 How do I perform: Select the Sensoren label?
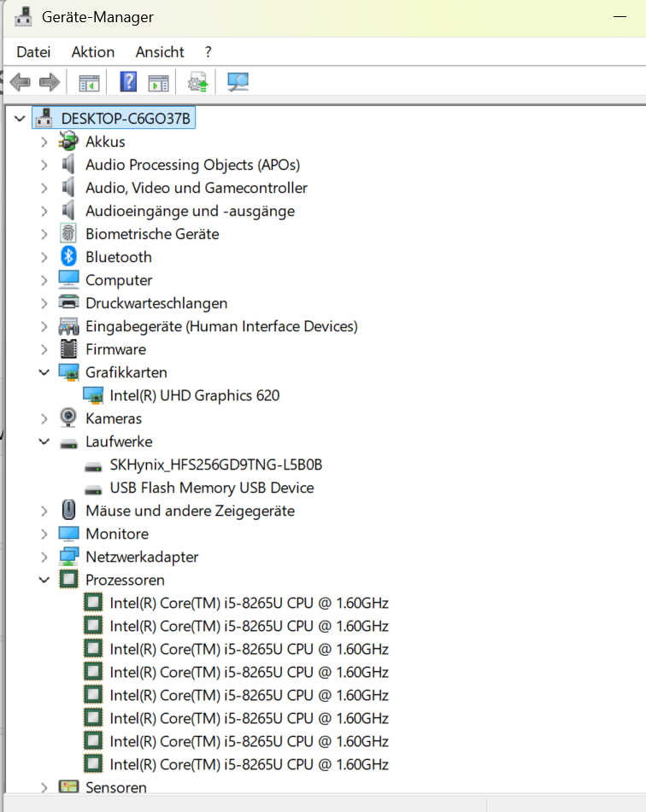coord(115,787)
